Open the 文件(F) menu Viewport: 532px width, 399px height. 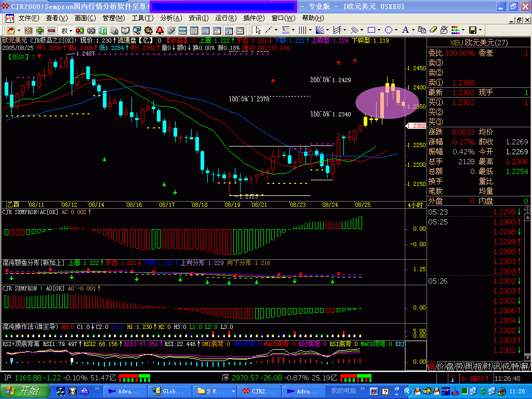(x=29, y=18)
